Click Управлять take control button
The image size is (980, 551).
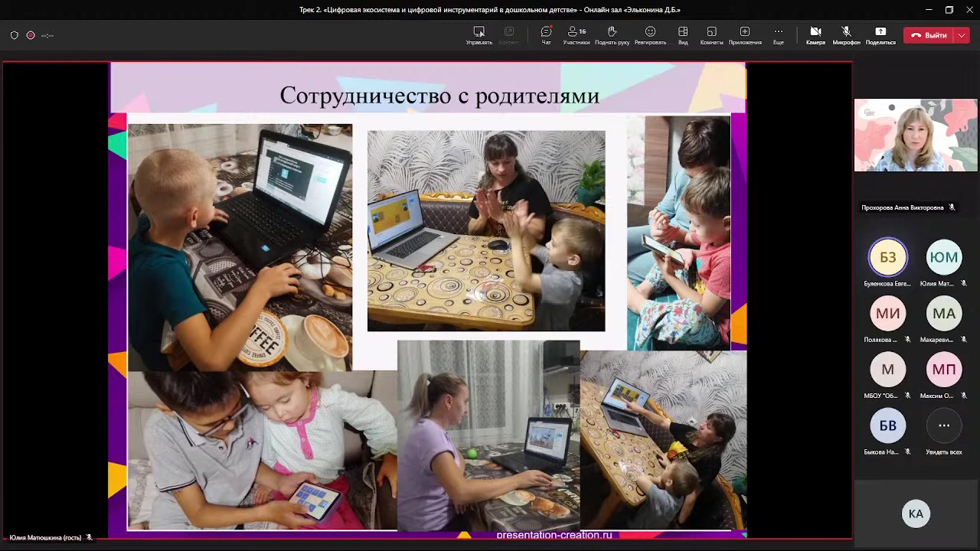pos(479,34)
